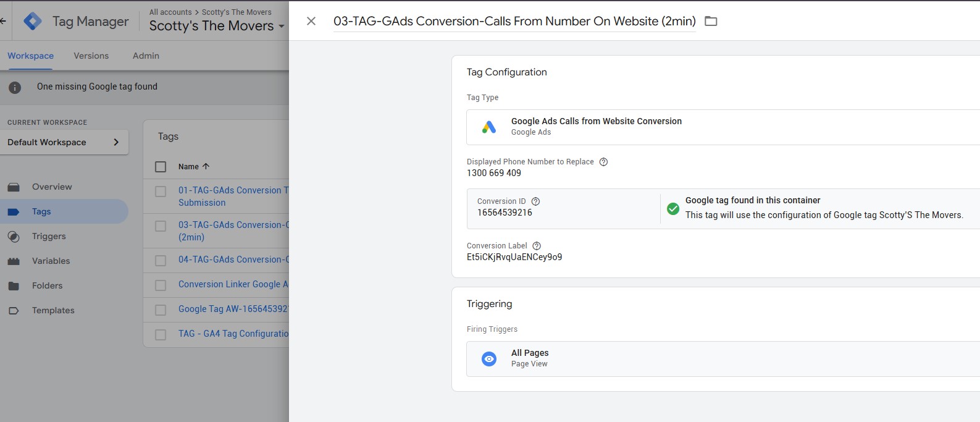Click the All Pages firing trigger row
This screenshot has height=422, width=980.
click(x=723, y=359)
